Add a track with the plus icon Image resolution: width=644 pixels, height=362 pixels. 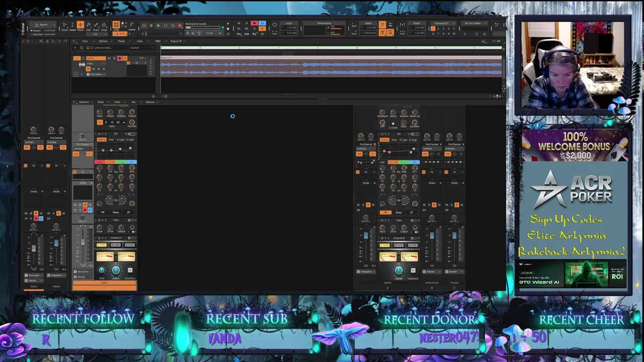point(75,48)
